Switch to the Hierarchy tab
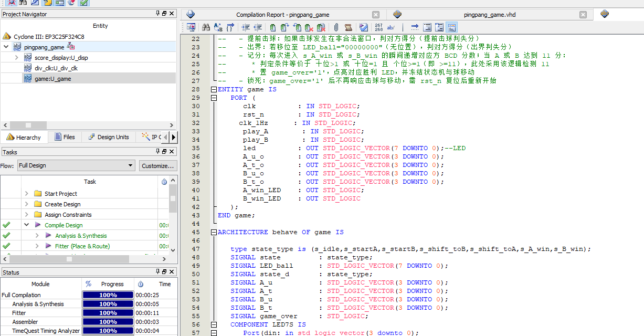 [x=24, y=137]
